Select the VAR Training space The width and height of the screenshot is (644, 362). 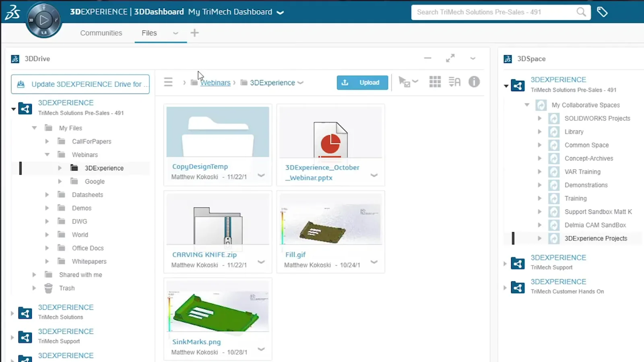582,172
